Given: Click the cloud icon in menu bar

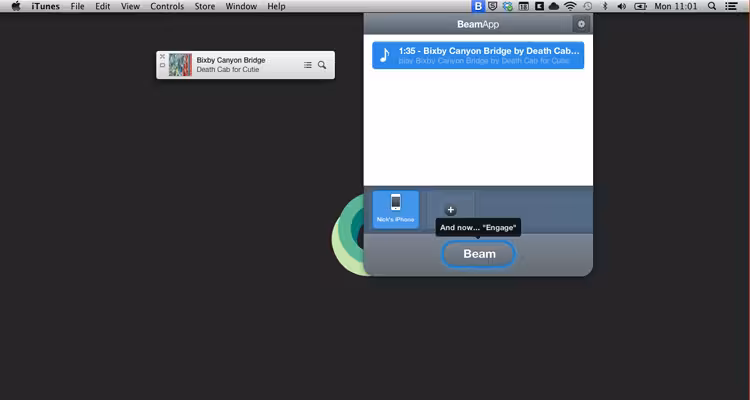Looking at the screenshot, I should 554,6.
